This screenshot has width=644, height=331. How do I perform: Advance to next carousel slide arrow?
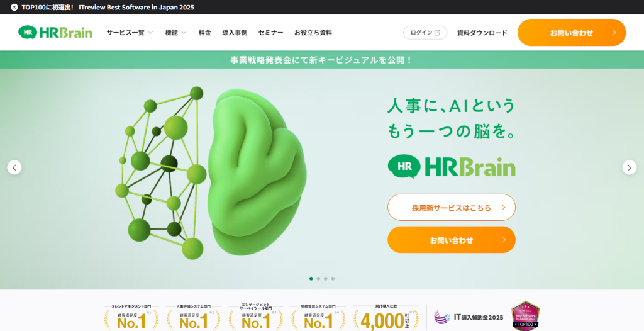tap(629, 167)
